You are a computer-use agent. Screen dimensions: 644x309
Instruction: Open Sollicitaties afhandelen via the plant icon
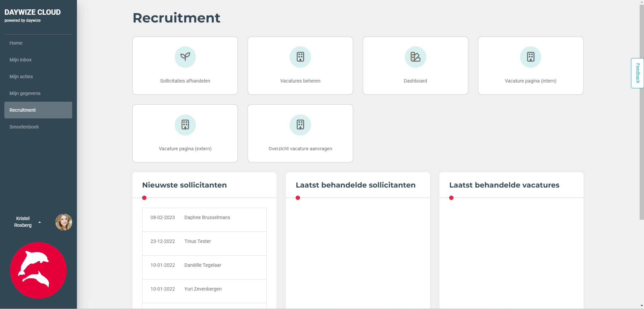(185, 57)
